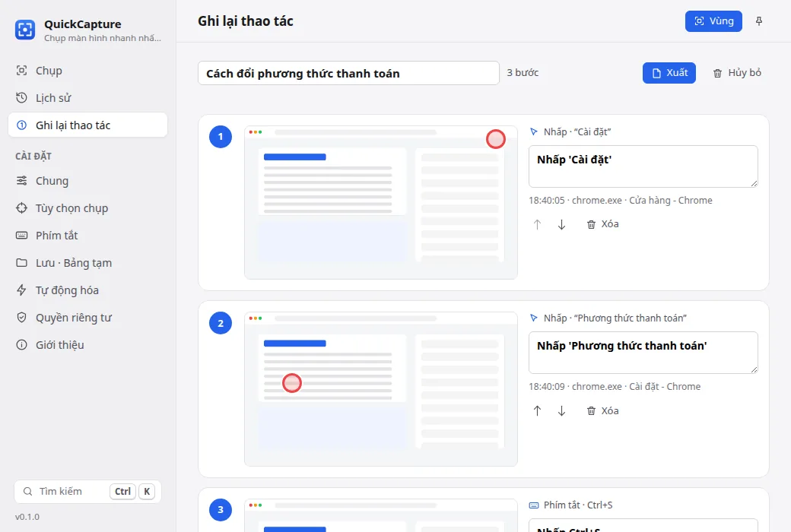Open the Chụp capture page
Image resolution: width=791 pixels, height=532 pixels.
87,71
